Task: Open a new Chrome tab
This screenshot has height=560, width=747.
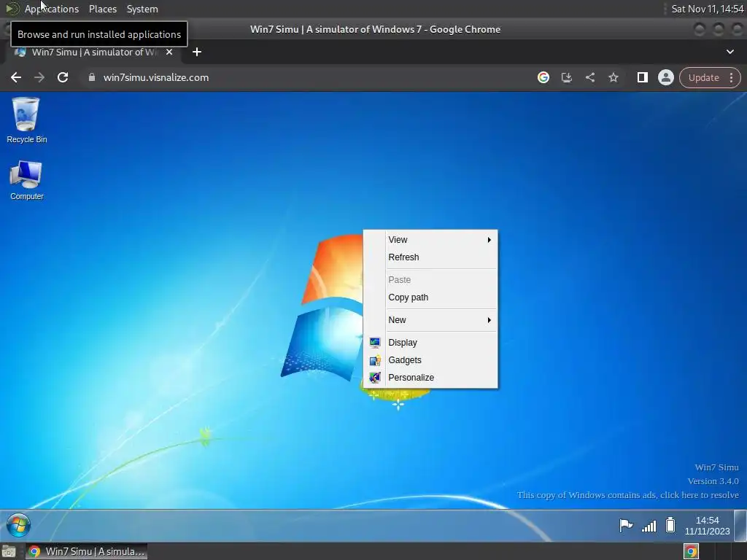Action: pos(197,52)
